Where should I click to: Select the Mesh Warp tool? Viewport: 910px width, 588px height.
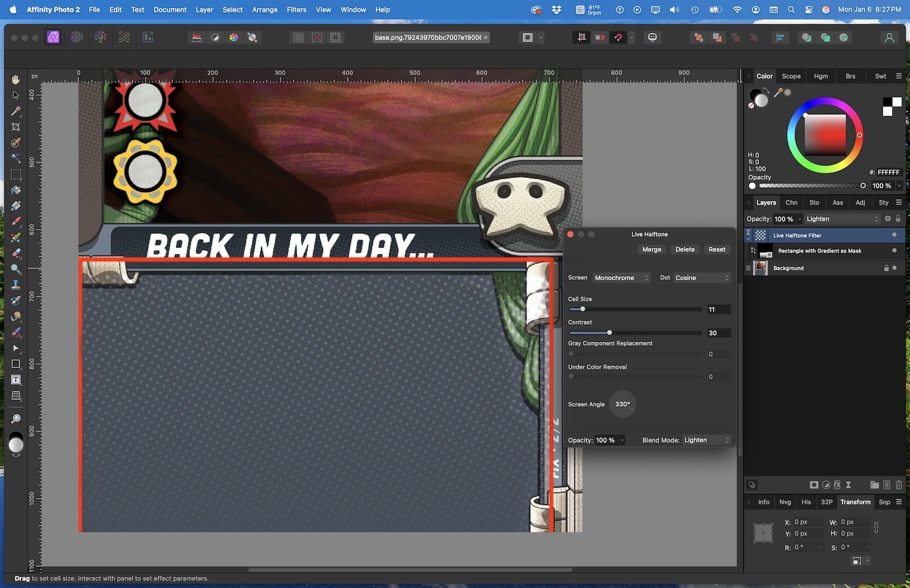16,395
